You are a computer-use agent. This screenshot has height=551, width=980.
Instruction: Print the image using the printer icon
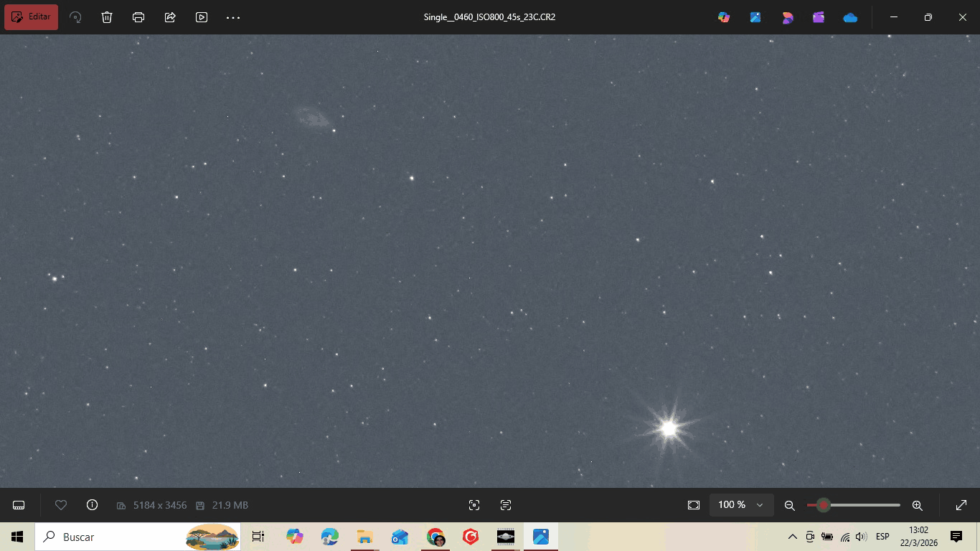pyautogui.click(x=138, y=17)
